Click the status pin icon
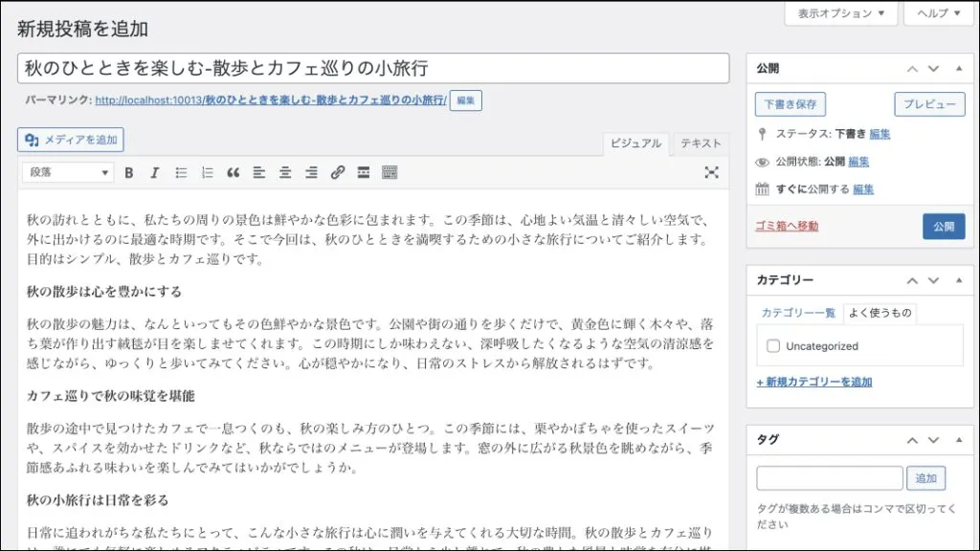The width and height of the screenshot is (980, 551). [762, 134]
